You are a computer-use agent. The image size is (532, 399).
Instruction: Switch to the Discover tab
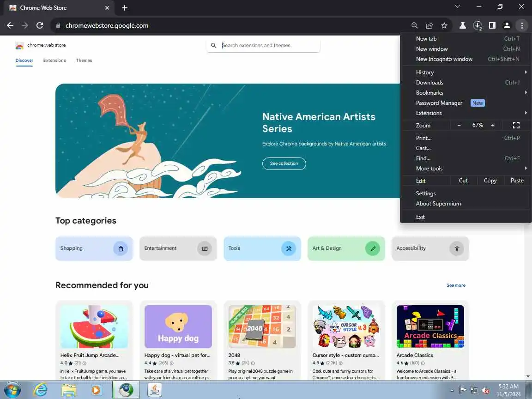point(24,60)
